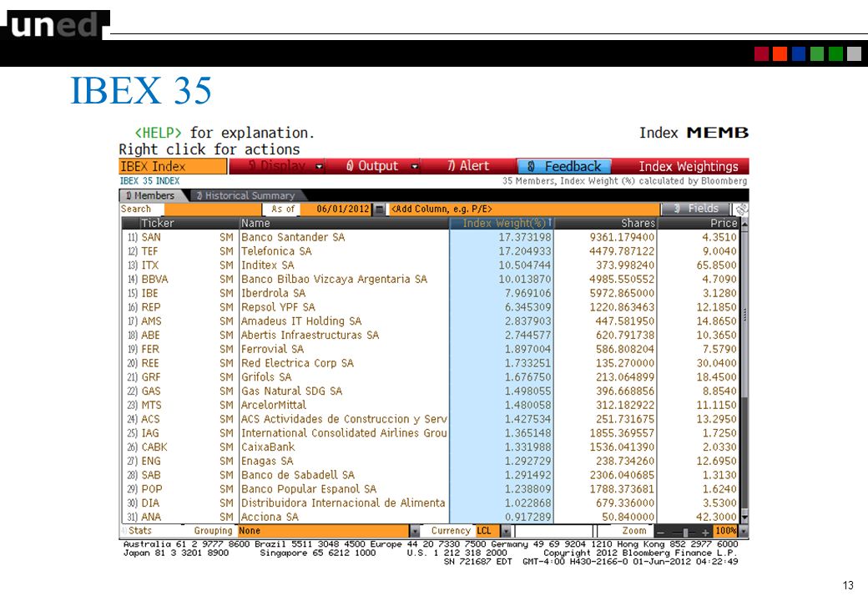Click the Price column header
Viewport: 868px width, 601px height.
coord(699,223)
